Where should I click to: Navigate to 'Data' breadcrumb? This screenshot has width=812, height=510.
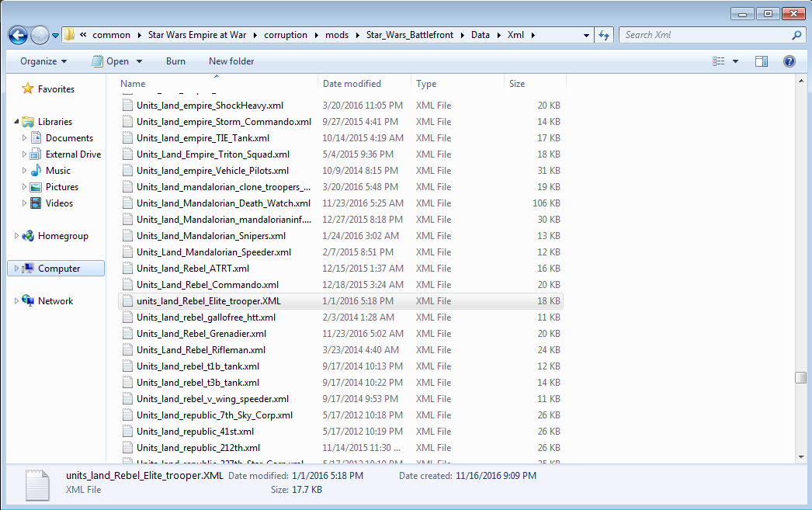tap(480, 35)
